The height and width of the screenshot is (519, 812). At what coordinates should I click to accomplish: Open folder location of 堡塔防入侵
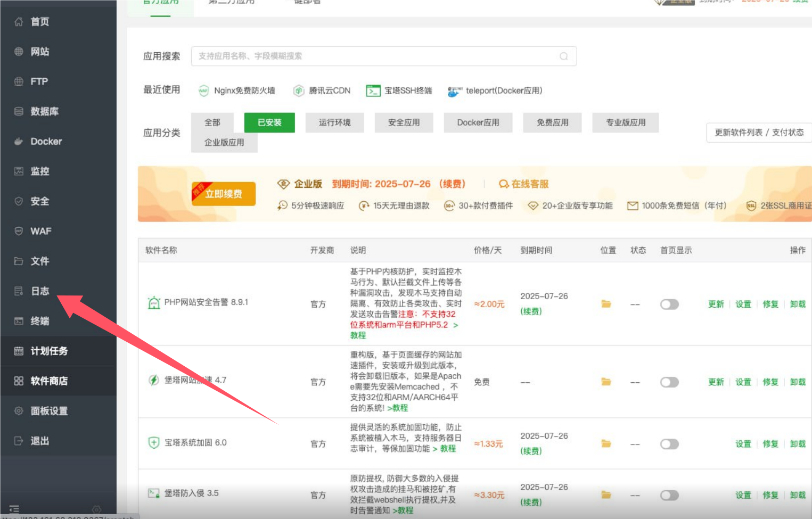(606, 495)
